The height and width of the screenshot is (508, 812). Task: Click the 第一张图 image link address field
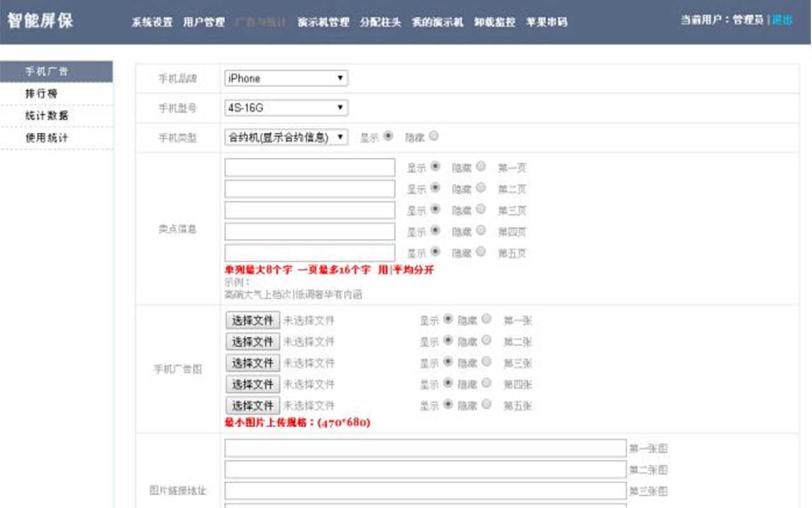click(425, 448)
